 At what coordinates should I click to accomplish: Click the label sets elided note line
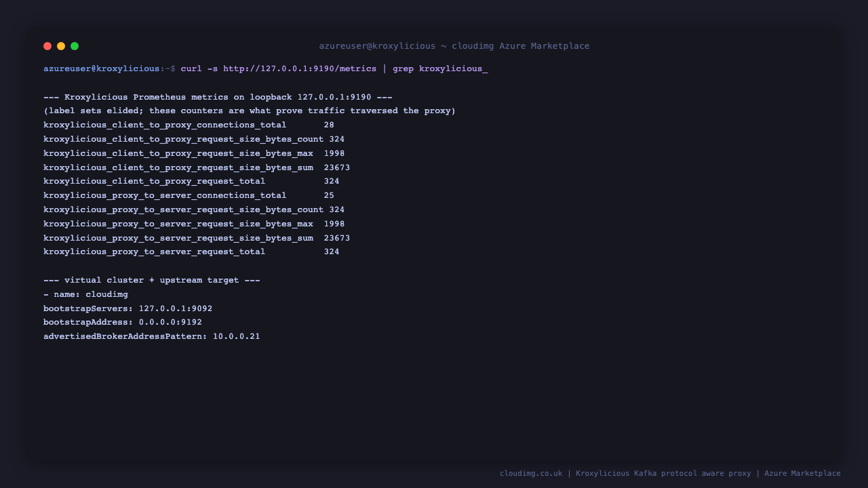click(x=250, y=110)
